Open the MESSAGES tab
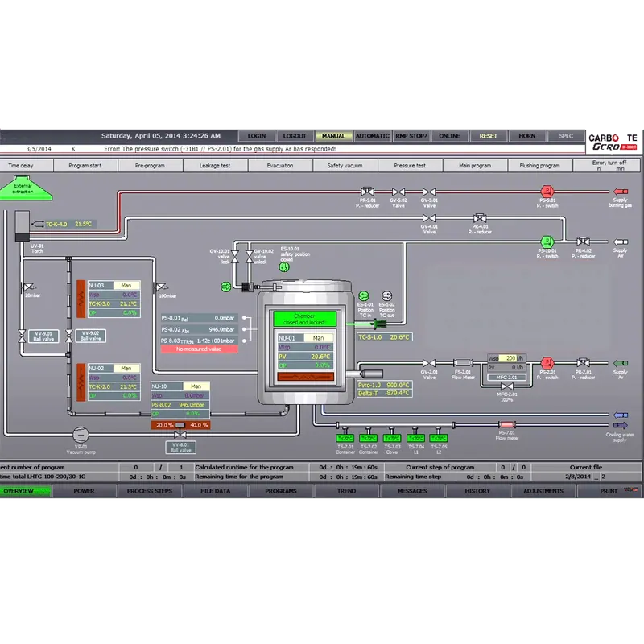Screen dimensions: 644x644 [x=412, y=491]
